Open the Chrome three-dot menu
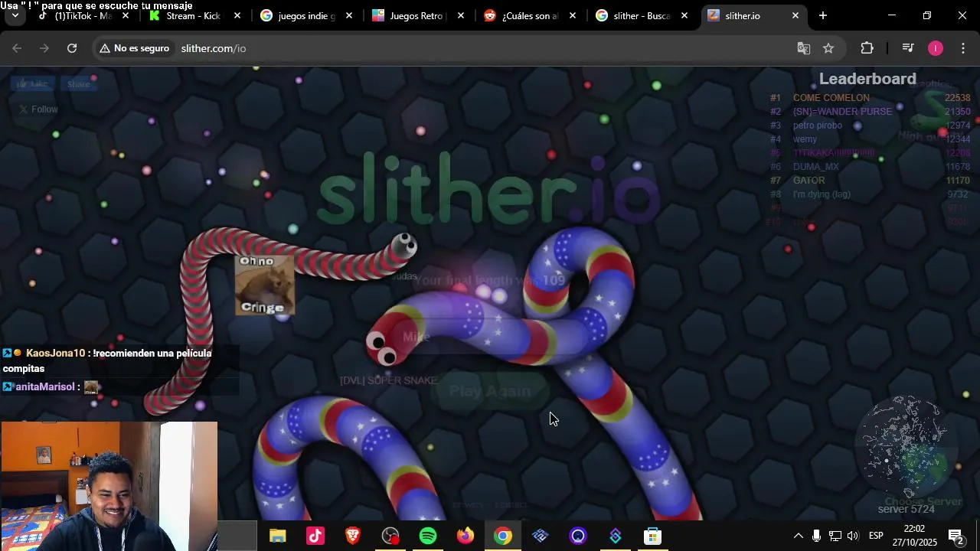This screenshot has width=980, height=551. pyautogui.click(x=963, y=48)
